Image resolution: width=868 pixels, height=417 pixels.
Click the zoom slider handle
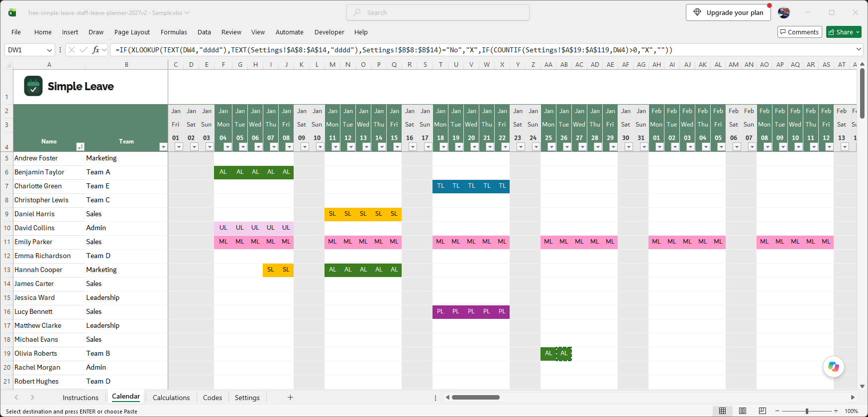[x=807, y=411]
